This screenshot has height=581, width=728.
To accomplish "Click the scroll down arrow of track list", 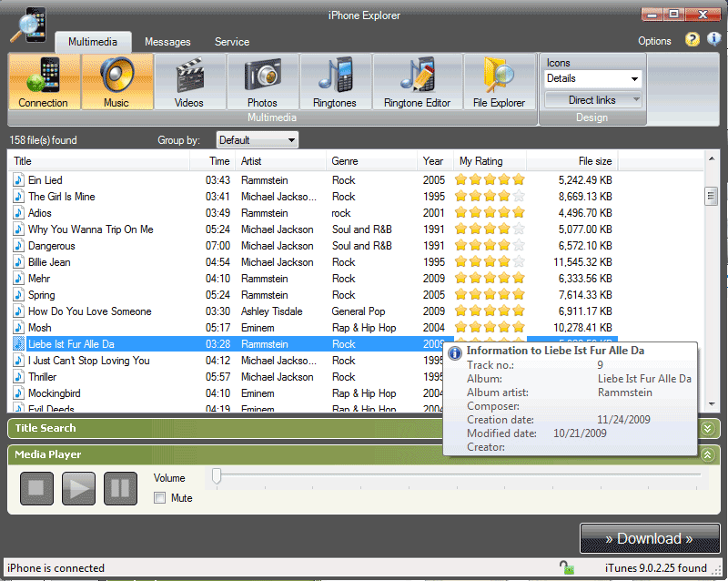I will (x=712, y=404).
